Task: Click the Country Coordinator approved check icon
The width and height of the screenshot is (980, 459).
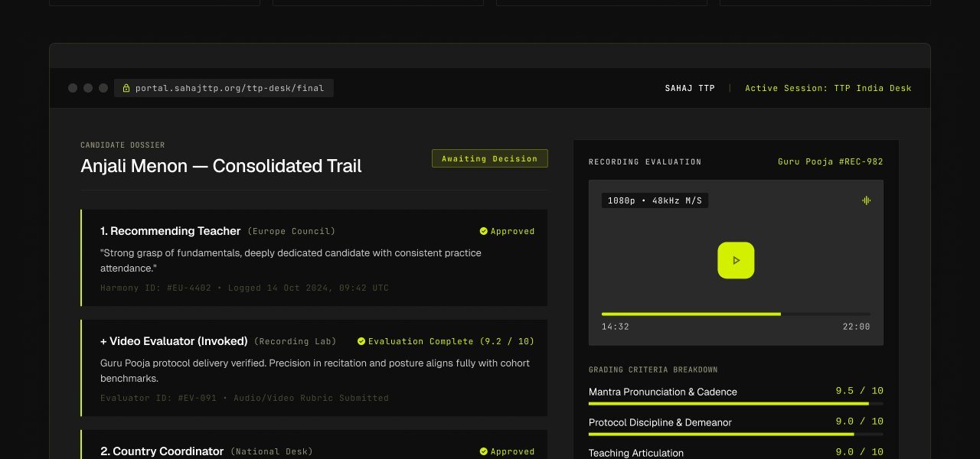Action: 484,451
